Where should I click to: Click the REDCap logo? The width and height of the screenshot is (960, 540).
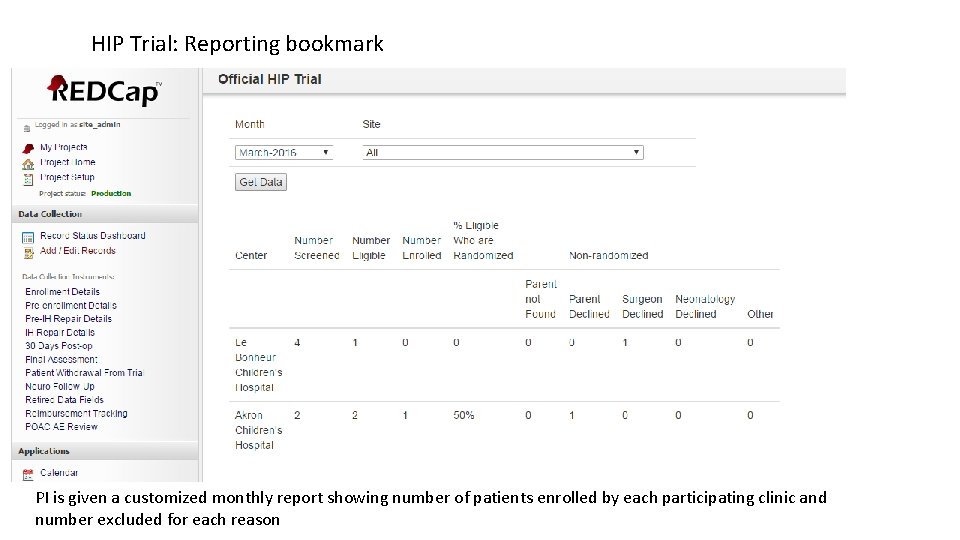coord(104,91)
